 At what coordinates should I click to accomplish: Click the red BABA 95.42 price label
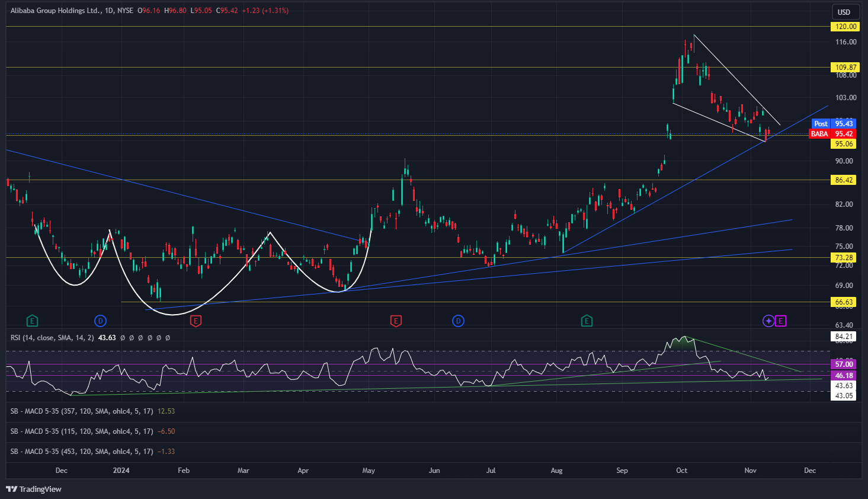tap(833, 134)
